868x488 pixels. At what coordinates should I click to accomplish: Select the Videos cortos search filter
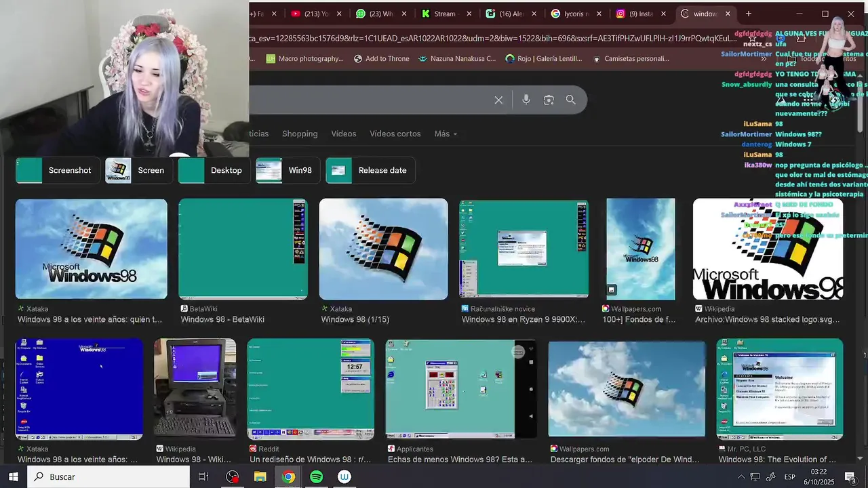395,134
